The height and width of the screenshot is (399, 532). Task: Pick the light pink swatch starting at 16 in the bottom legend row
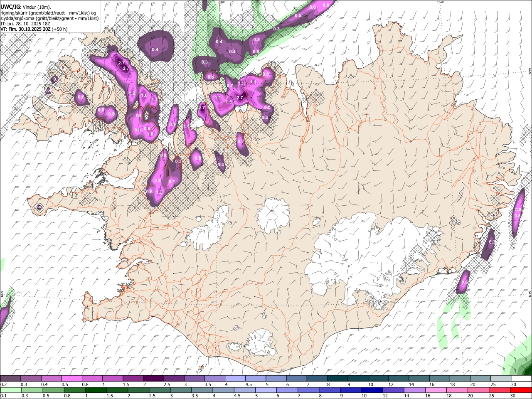tap(436, 390)
